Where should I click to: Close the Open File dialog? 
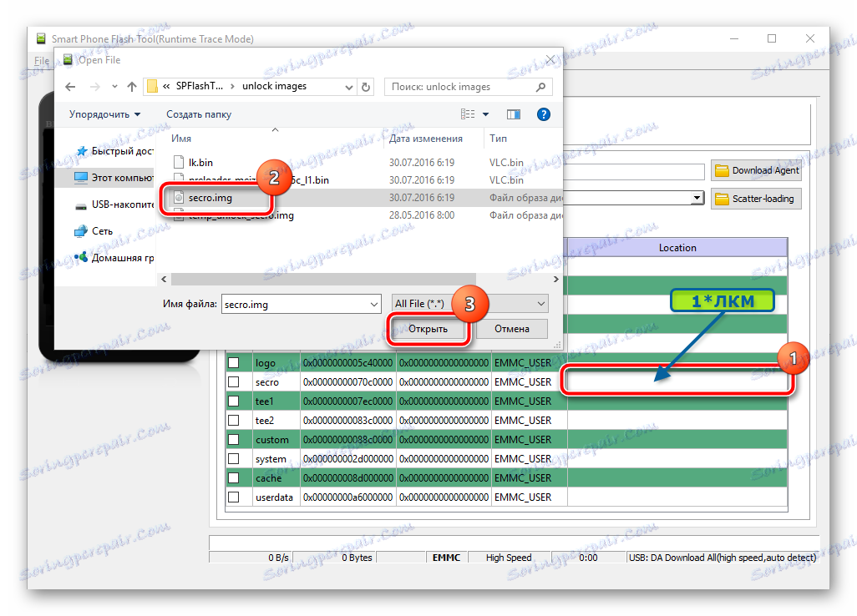551,59
